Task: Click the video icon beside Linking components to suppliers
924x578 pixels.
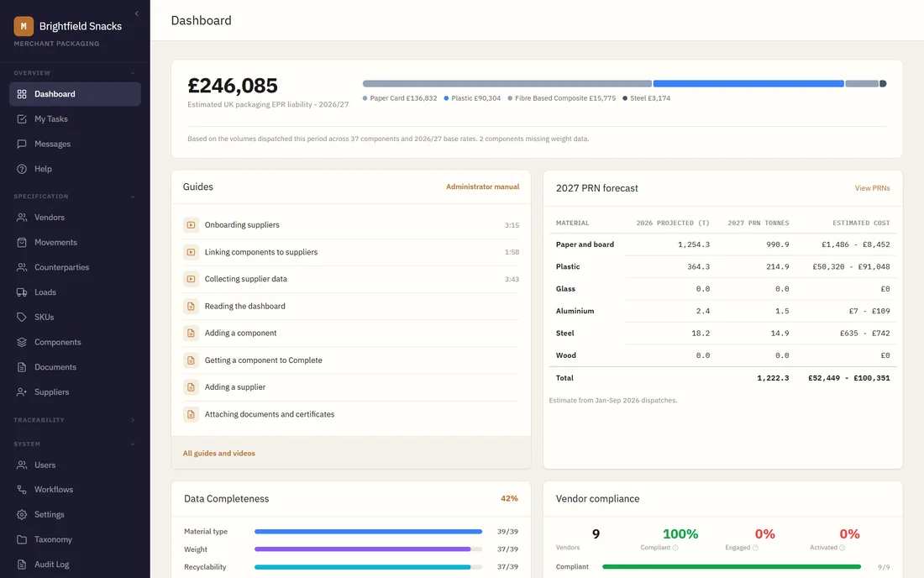Action: (191, 252)
